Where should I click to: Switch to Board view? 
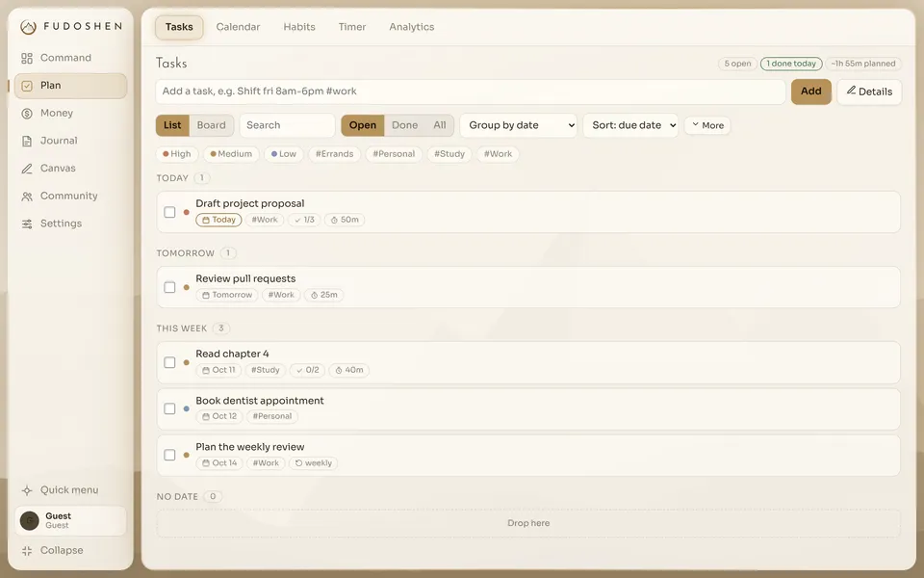coord(212,125)
